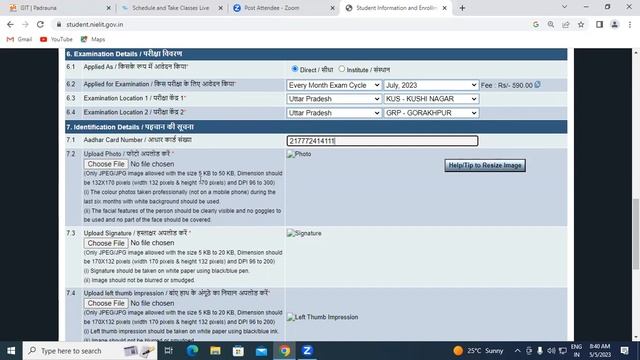This screenshot has height=360, width=640.
Task: Bookmark this page with the star icon
Action: pos(581,24)
